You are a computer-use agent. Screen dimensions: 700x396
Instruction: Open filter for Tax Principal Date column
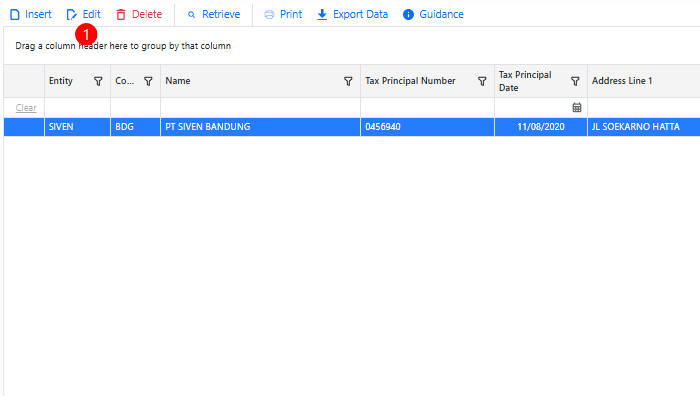click(575, 81)
